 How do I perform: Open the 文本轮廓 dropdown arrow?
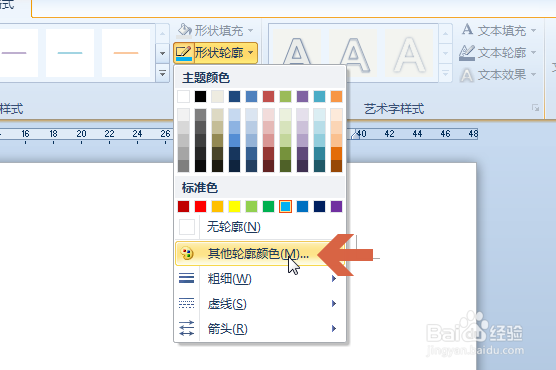tap(534, 53)
